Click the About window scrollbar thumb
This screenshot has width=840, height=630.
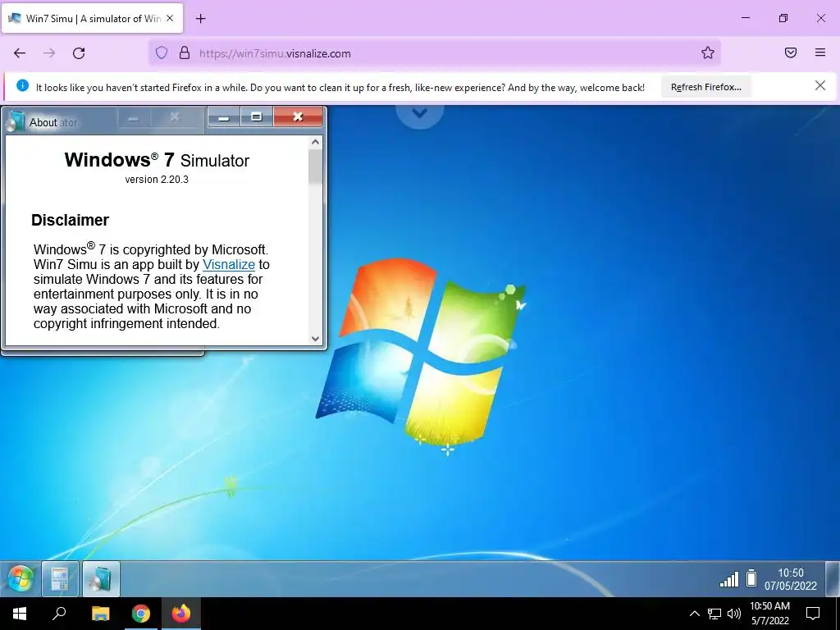315,167
